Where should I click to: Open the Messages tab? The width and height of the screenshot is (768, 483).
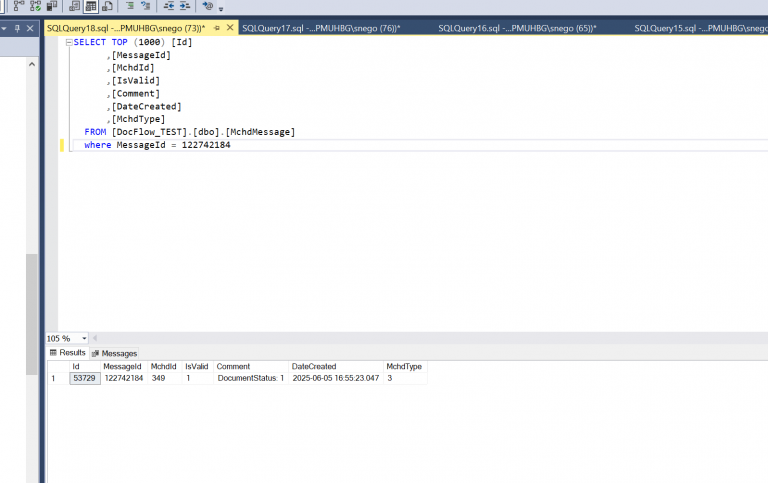click(115, 353)
